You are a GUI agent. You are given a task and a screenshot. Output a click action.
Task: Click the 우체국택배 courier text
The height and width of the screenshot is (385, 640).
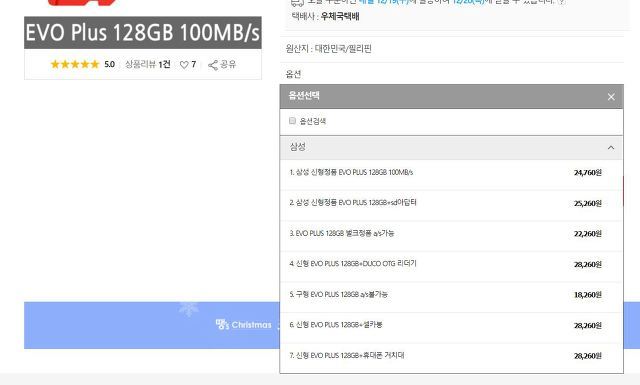[340, 16]
